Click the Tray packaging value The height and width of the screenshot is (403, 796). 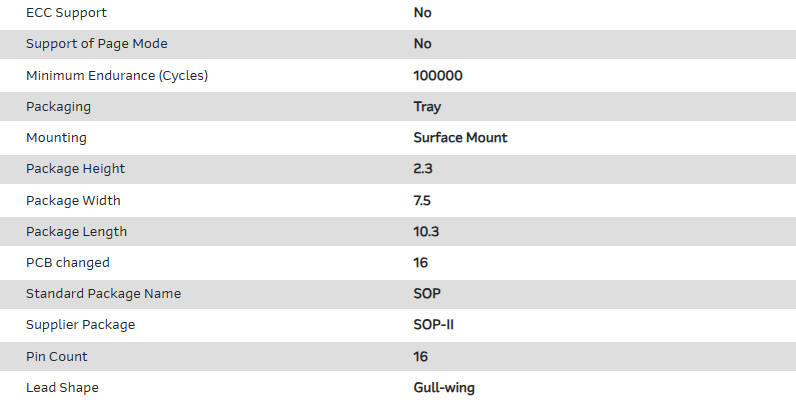click(x=427, y=106)
